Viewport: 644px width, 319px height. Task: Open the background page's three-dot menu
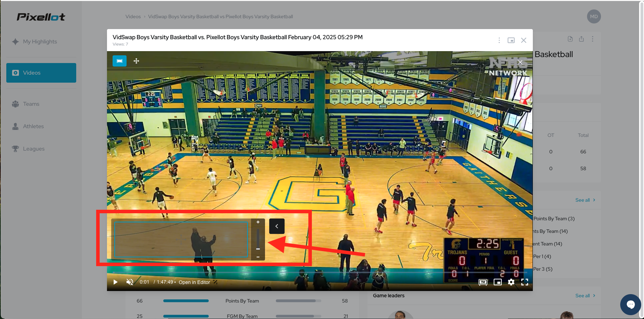pyautogui.click(x=593, y=39)
